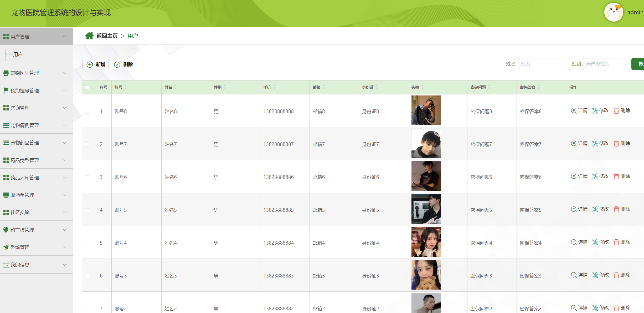Check the row checkbox for 账号8
The height and width of the screenshot is (313, 644).
[87, 112]
